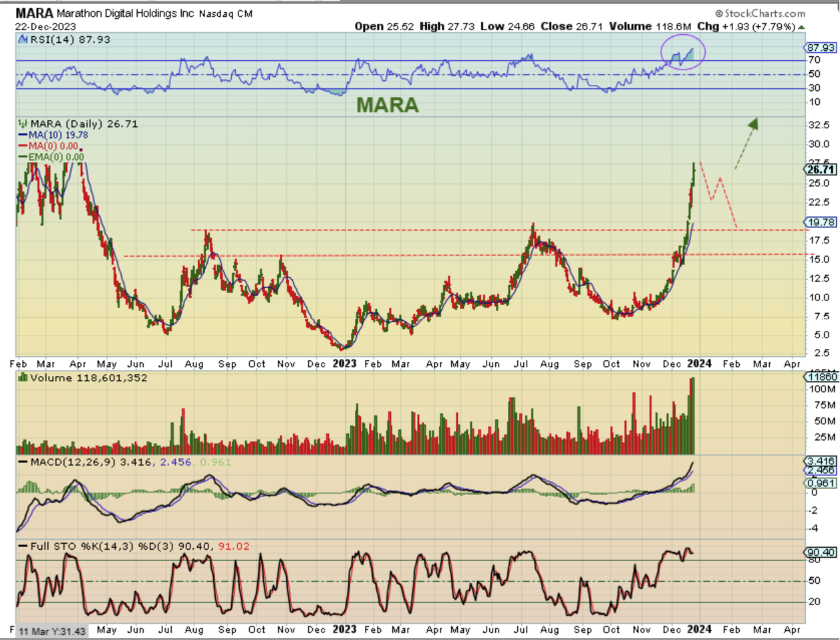840x640 pixels.
Task: Click the 3.416 MACD value tag on axis
Action: 821,461
